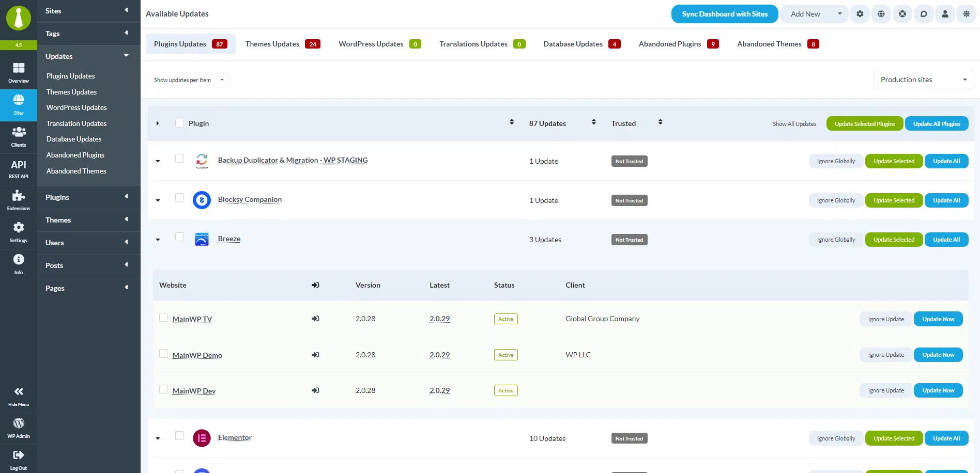Open the MainWP Dev website link
Image resolution: width=980 pixels, height=473 pixels.
194,391
